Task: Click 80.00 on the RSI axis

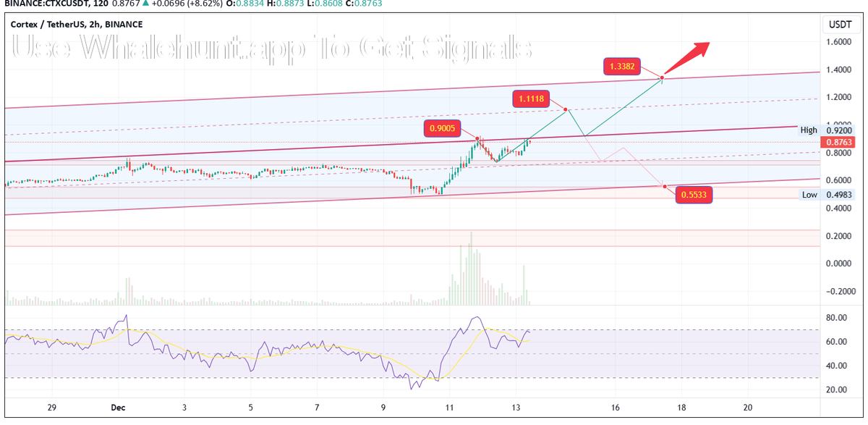Action: point(837,318)
